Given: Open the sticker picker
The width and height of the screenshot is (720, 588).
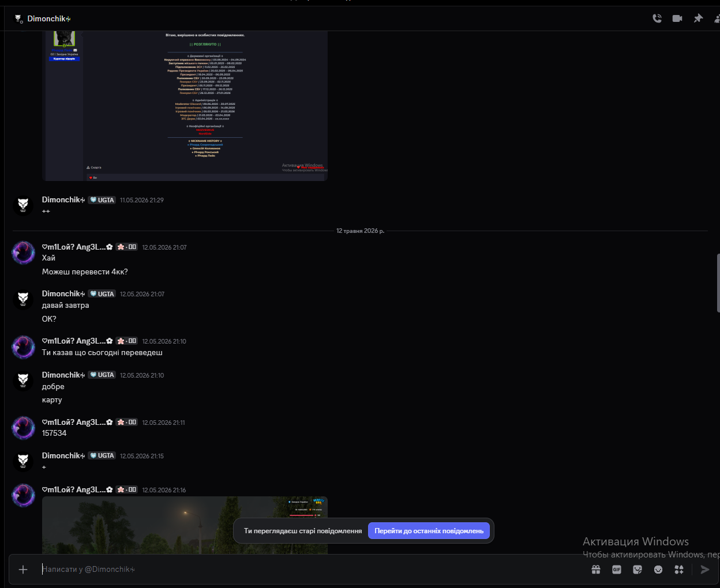Looking at the screenshot, I should point(637,570).
